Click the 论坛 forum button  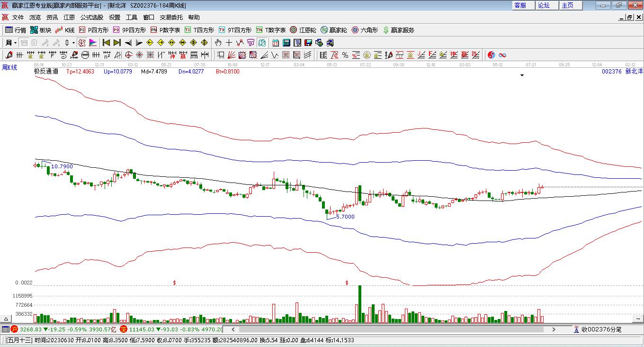click(x=544, y=5)
